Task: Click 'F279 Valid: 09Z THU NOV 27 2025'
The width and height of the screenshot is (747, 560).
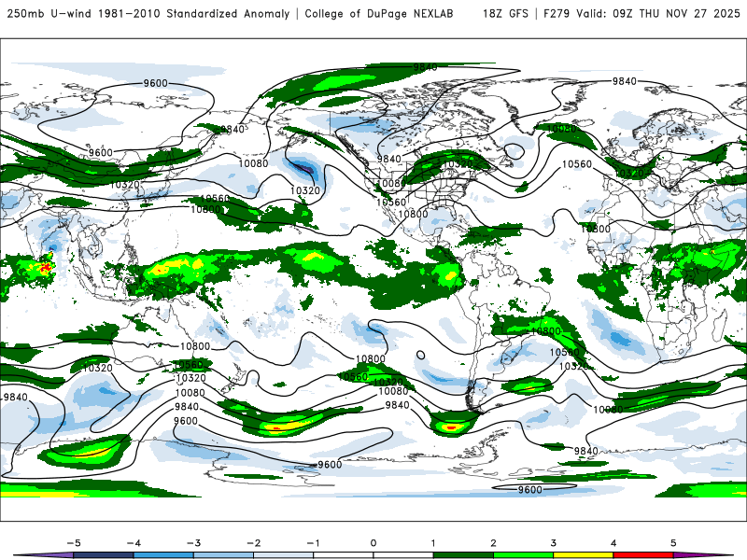Action: pyautogui.click(x=641, y=13)
